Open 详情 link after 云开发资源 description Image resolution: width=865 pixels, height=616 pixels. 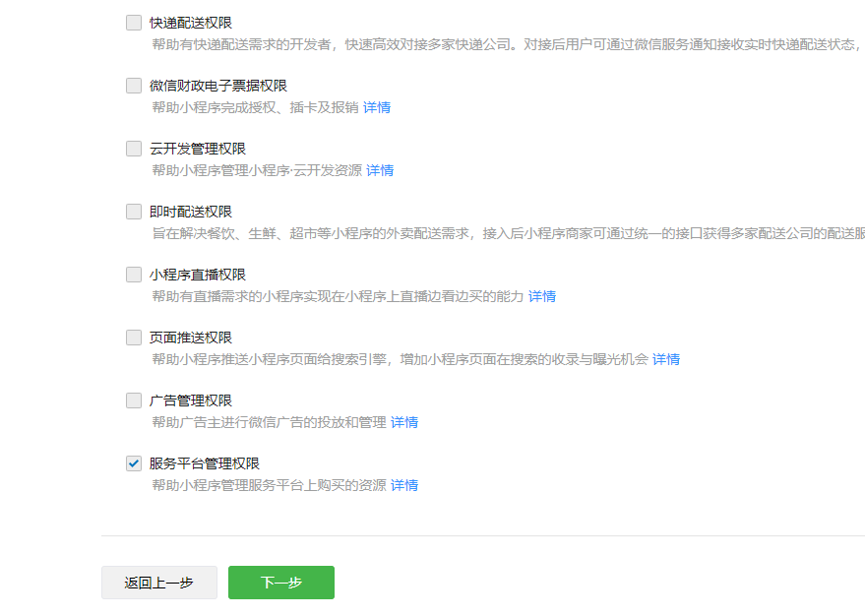click(380, 170)
